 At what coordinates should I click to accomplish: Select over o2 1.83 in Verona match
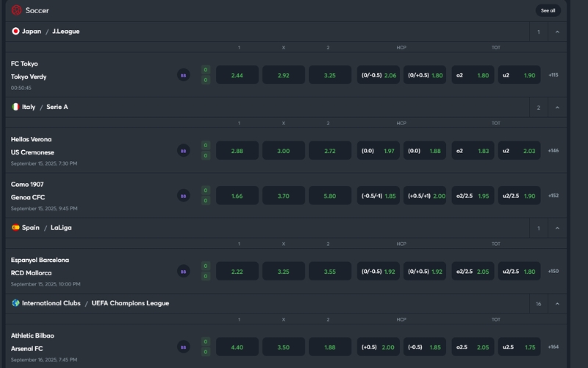pos(473,151)
